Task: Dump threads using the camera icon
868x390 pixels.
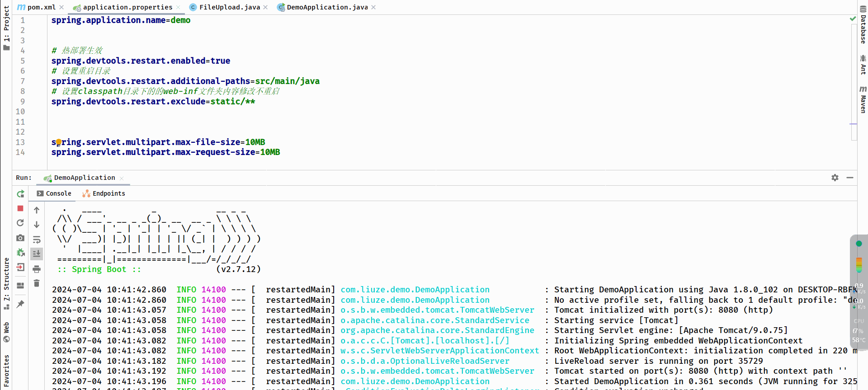Action: 20,238
